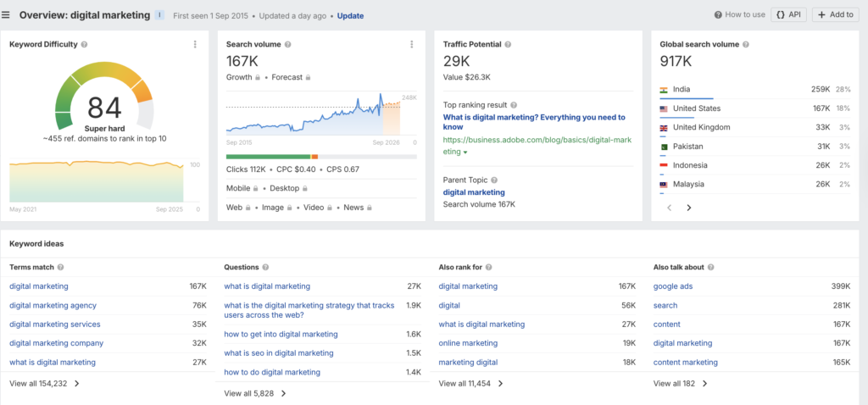This screenshot has width=868, height=405.
Task: Click help icon beside Parent Topic
Action: pyautogui.click(x=494, y=180)
